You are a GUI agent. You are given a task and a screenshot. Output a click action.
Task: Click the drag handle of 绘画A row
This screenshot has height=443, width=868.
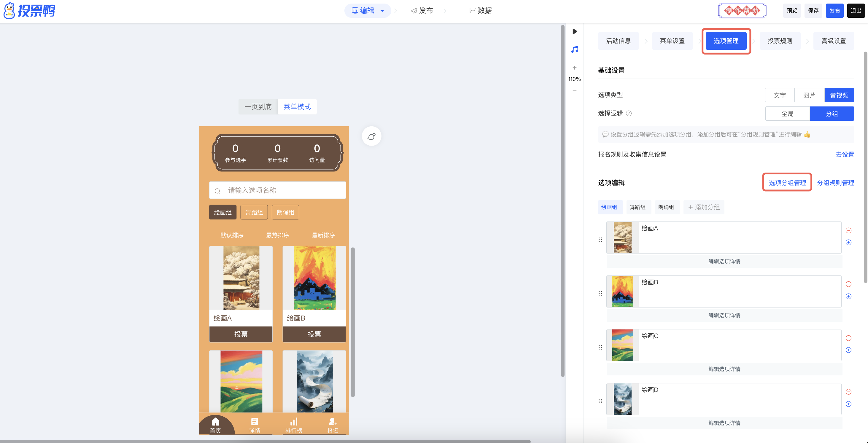600,240
